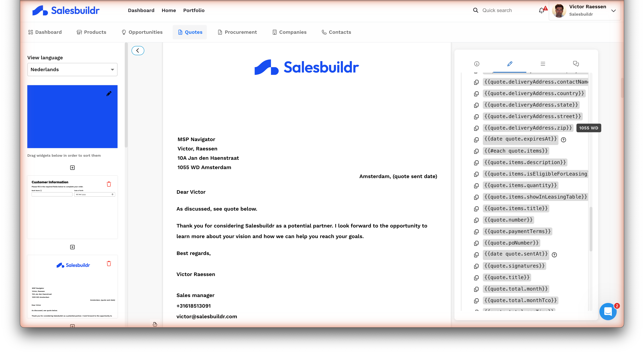Delete the Customer Information widget
The width and height of the screenshot is (644, 354).
coord(109,184)
